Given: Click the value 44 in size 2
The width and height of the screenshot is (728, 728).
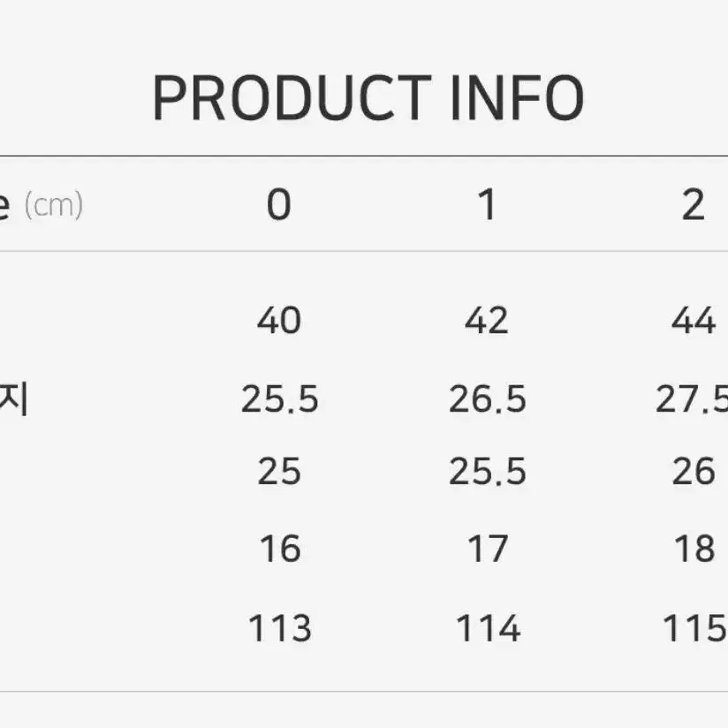Looking at the screenshot, I should click(x=694, y=321).
